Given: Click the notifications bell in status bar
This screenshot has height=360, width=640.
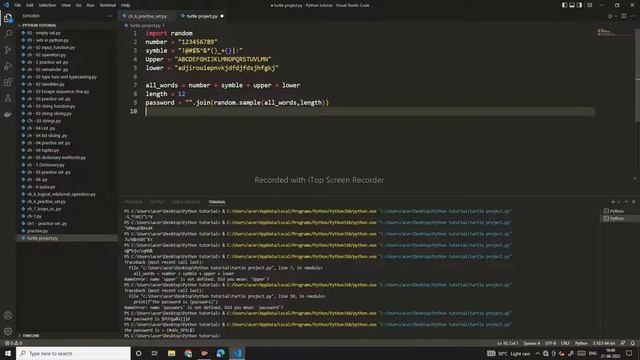Looking at the screenshot, I should [x=632, y=343].
